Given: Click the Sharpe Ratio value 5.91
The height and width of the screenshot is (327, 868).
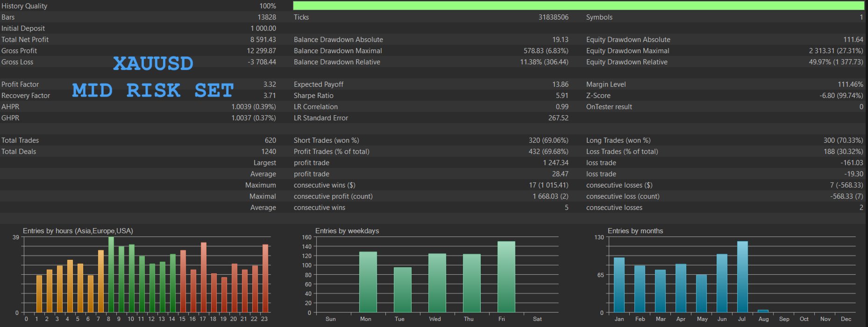Looking at the screenshot, I should pos(562,96).
